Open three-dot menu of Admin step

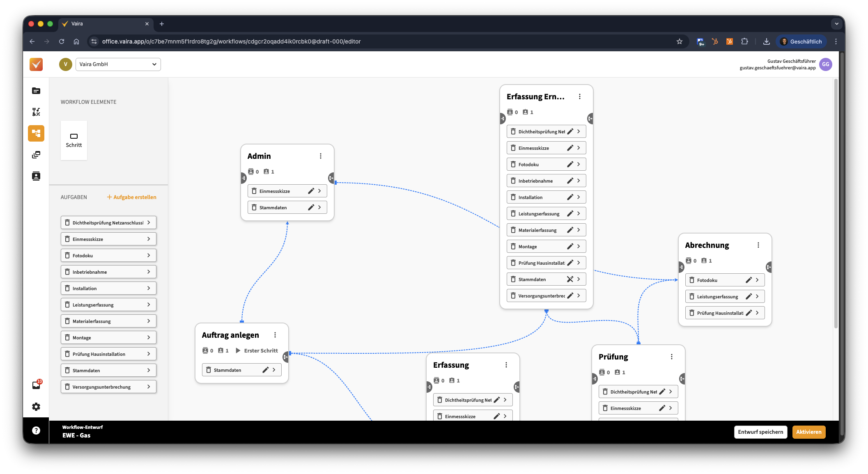[x=321, y=156]
